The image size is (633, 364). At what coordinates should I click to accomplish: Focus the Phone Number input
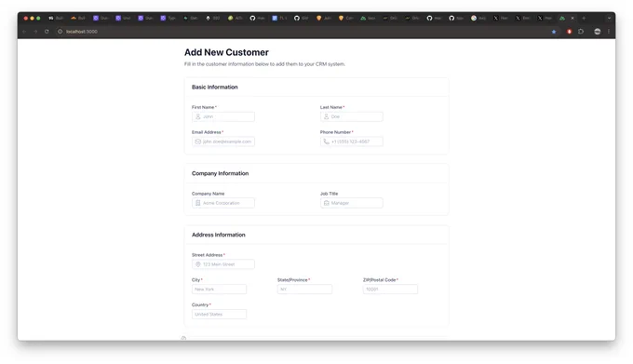coord(352,142)
